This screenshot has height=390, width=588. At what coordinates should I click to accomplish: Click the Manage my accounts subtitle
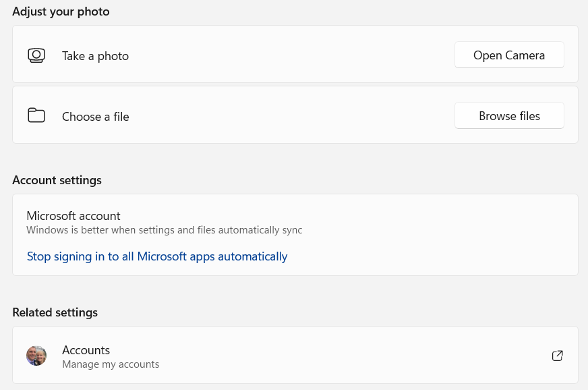111,364
